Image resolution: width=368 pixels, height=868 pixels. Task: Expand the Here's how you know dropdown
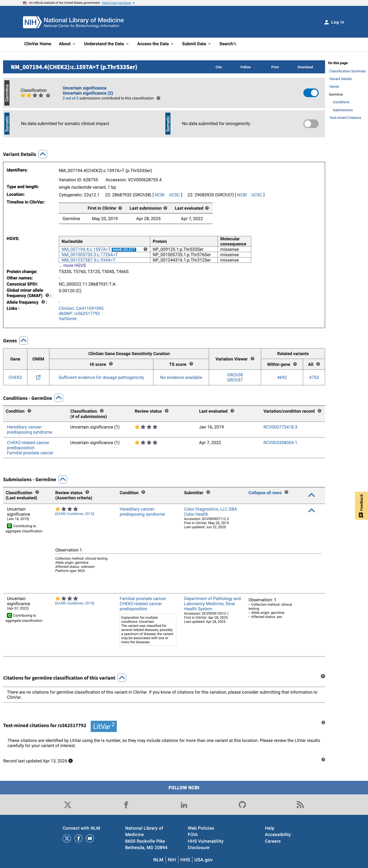click(x=118, y=3)
